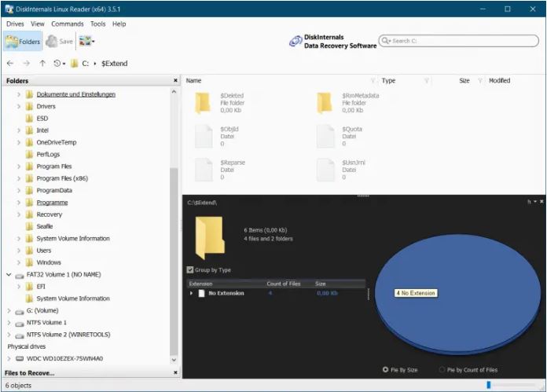
Task: Select the $Reparse file icon
Action: [204, 170]
